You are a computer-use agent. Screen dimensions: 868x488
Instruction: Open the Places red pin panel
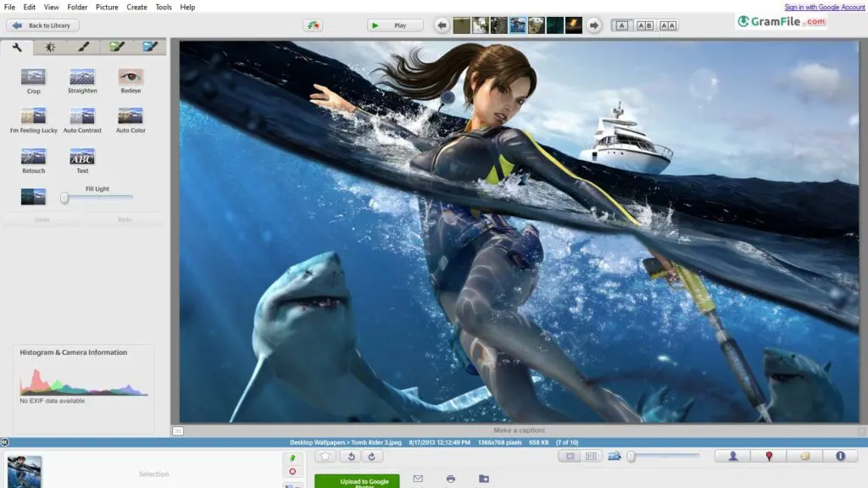tap(769, 456)
